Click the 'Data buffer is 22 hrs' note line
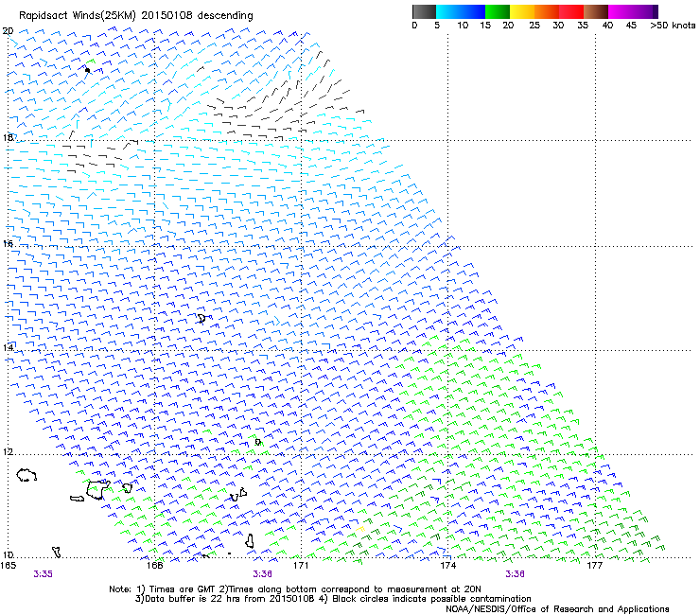Image resolution: width=700 pixels, height=615 pixels. pos(333,599)
